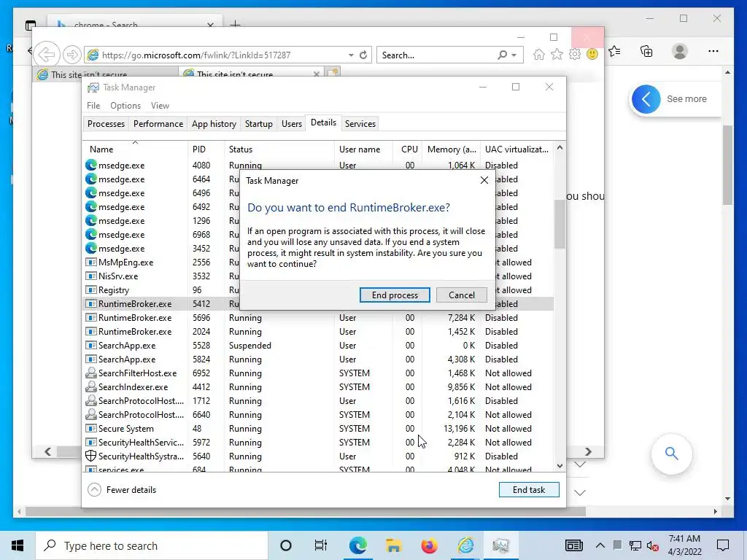Click the msedge.exe PID 3452 icon

coord(90,249)
